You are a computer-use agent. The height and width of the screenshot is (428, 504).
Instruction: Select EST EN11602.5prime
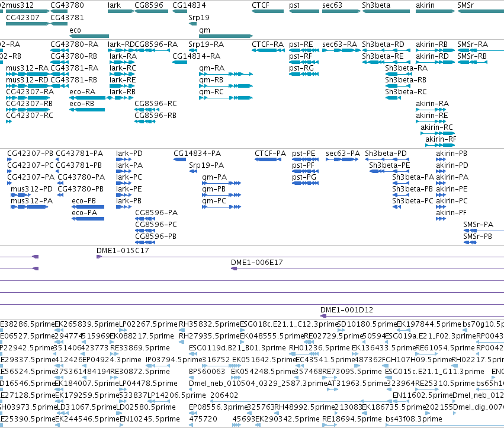pos(422,395)
